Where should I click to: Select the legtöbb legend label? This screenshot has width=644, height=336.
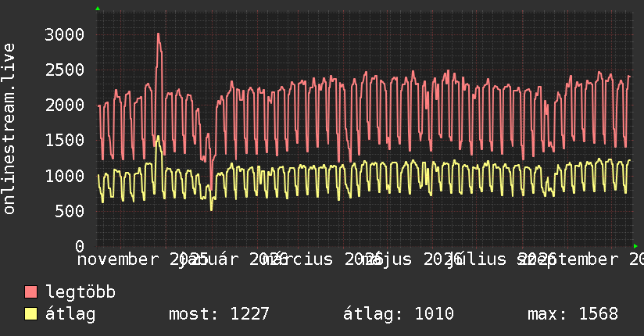pos(80,292)
